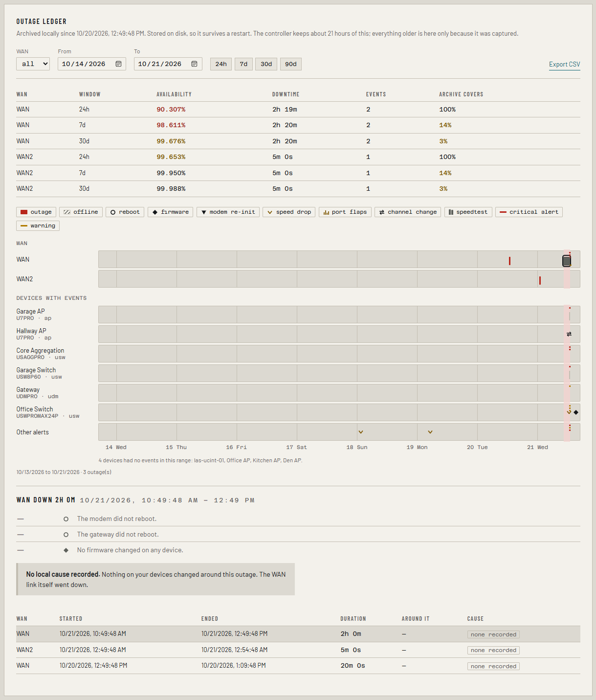Open the WAN filter dropdown set to all
Image resolution: width=596 pixels, height=700 pixels.
pyautogui.click(x=33, y=64)
